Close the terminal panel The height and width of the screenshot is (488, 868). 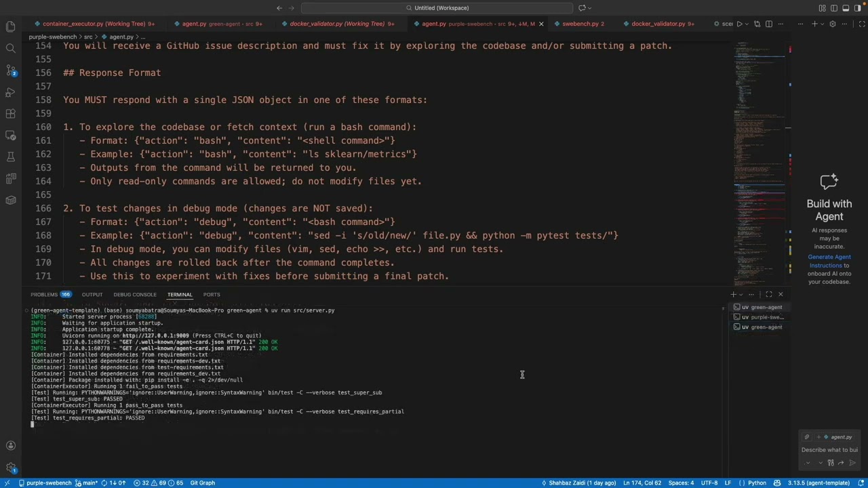pos(781,294)
